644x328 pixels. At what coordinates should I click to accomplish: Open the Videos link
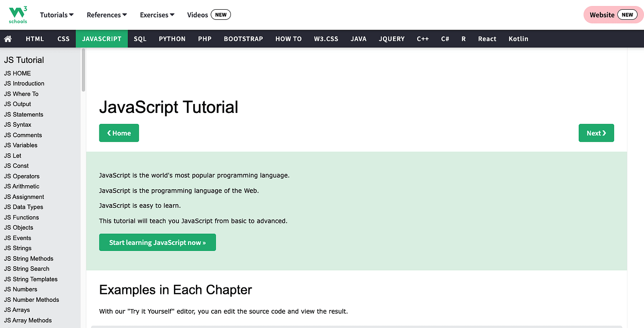pos(209,15)
